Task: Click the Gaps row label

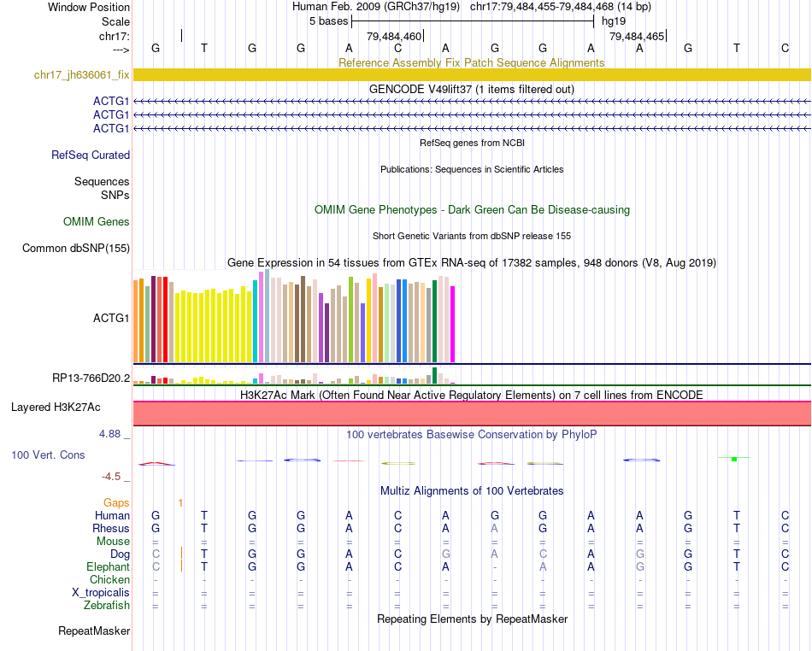Action: pos(116,502)
